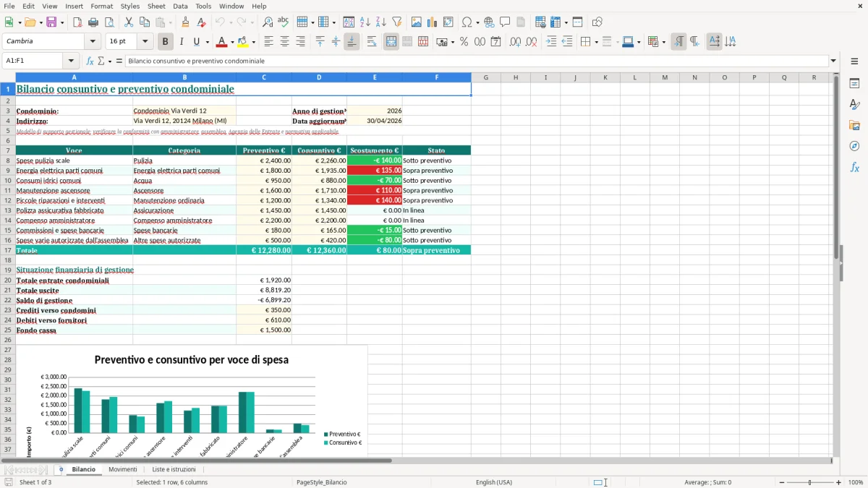
Task: Insert Image from toolbar
Action: [x=417, y=22]
